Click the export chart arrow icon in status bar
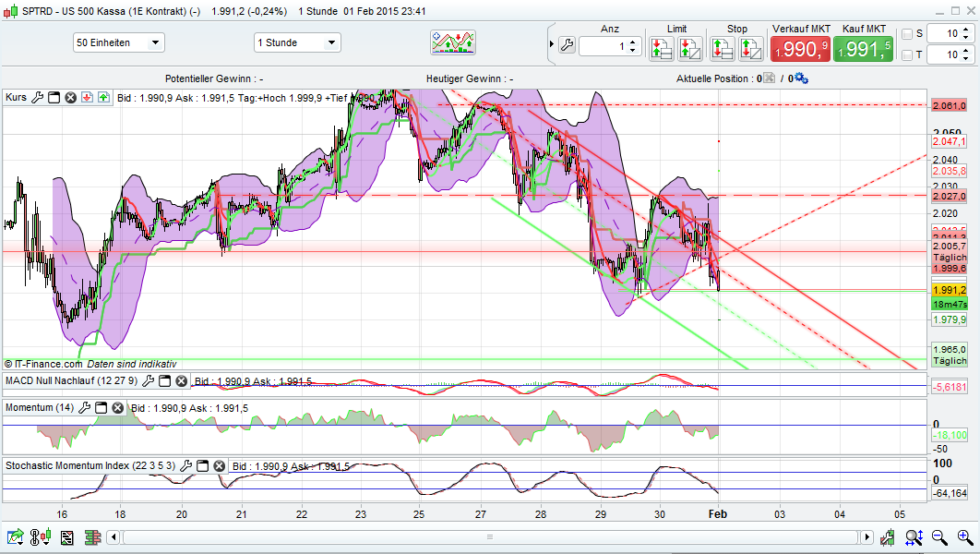980x554 pixels. 17,536
